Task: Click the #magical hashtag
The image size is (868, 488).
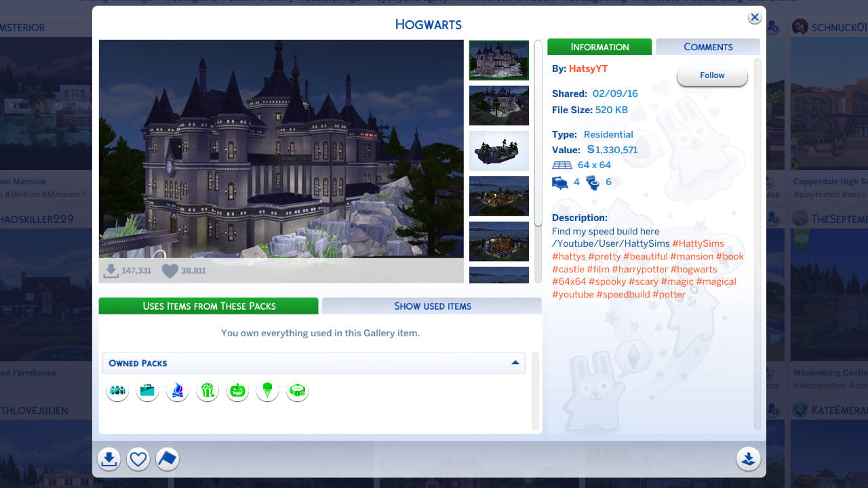Action: click(716, 281)
